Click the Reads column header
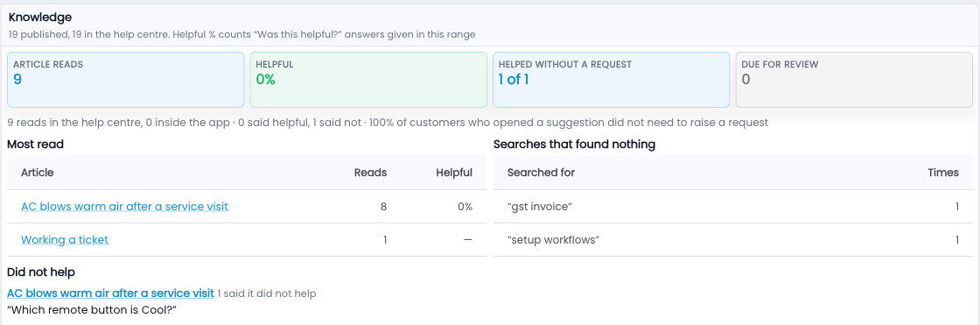The width and height of the screenshot is (980, 325). tap(371, 173)
